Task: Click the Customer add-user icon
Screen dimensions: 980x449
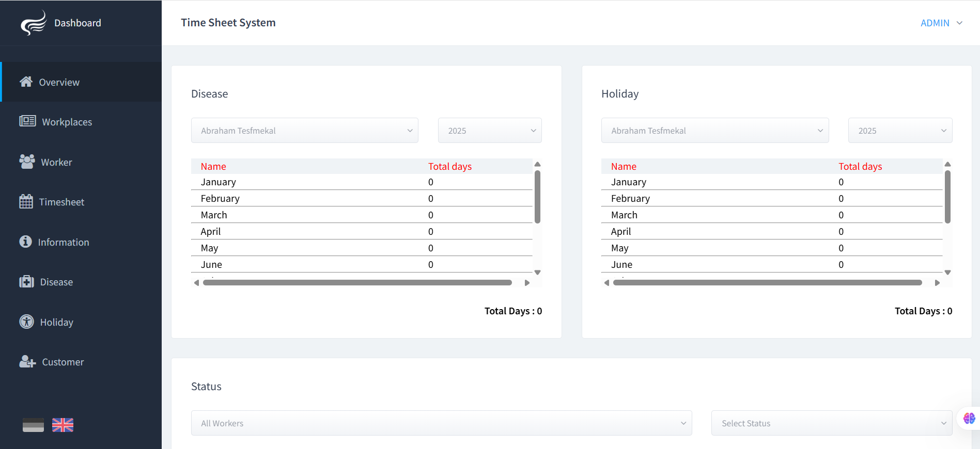Action: pyautogui.click(x=27, y=362)
